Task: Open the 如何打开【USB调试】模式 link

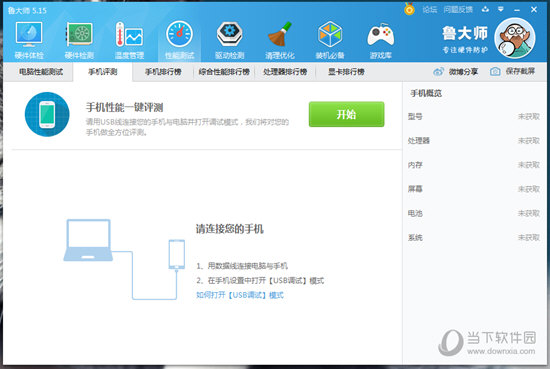Action: point(240,295)
